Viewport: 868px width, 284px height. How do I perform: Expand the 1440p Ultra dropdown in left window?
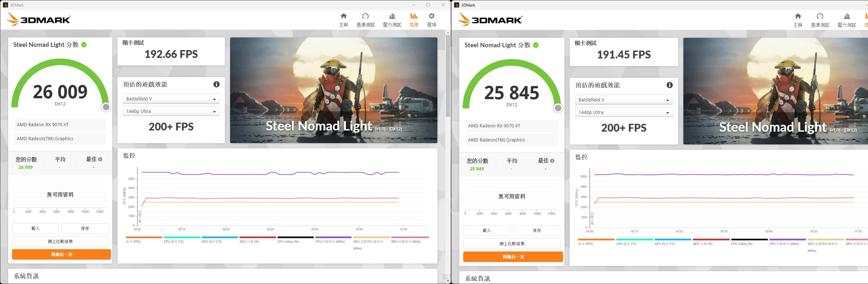[x=171, y=111]
